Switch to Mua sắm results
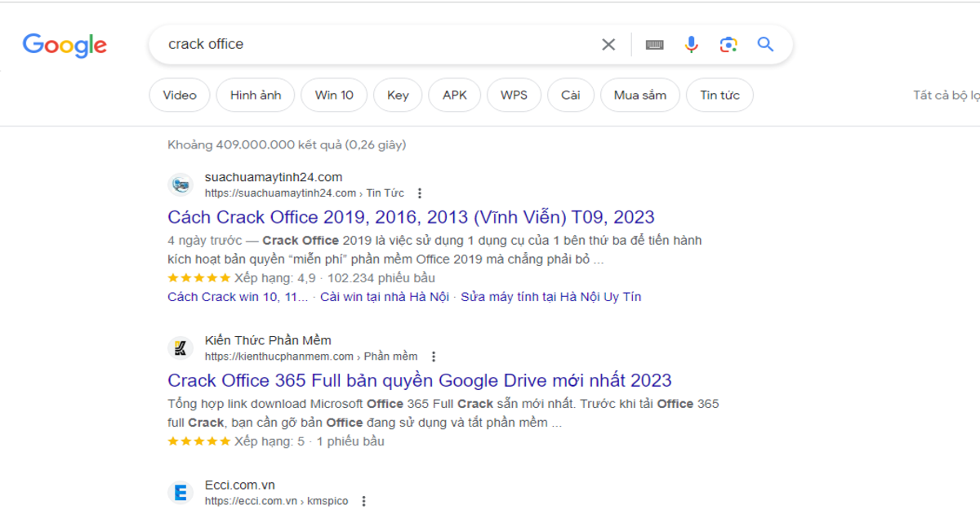Viewport: 980px width, 514px height. pyautogui.click(x=640, y=95)
